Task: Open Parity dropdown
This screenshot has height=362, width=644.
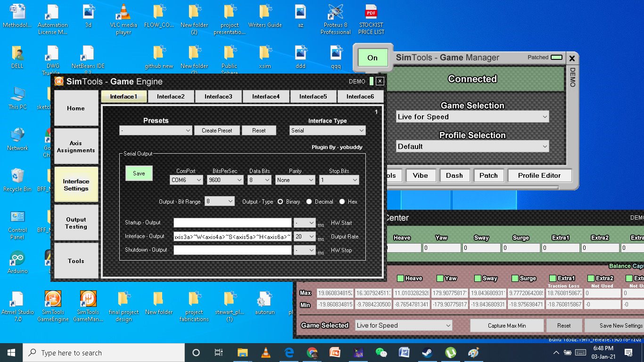Action: [296, 180]
